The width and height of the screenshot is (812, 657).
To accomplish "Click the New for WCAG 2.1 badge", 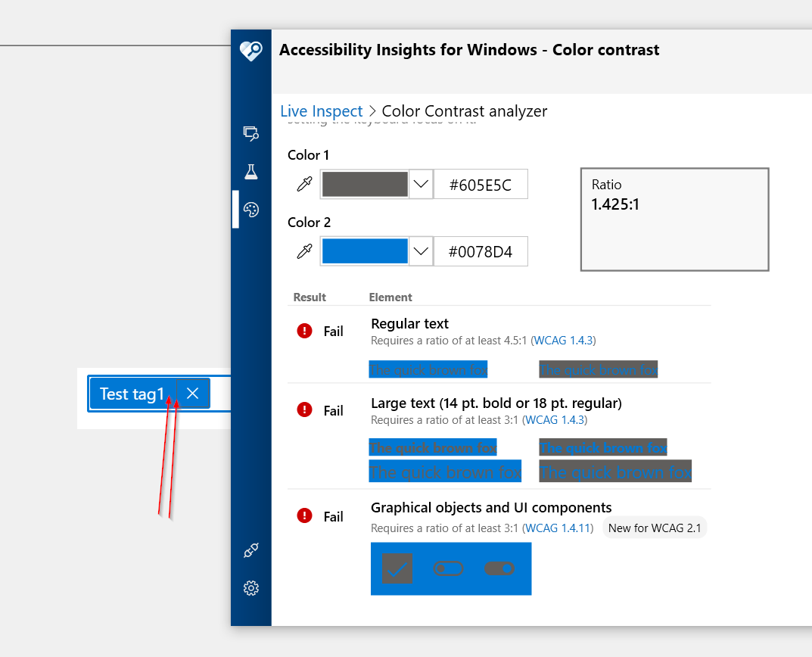I will click(x=655, y=528).
